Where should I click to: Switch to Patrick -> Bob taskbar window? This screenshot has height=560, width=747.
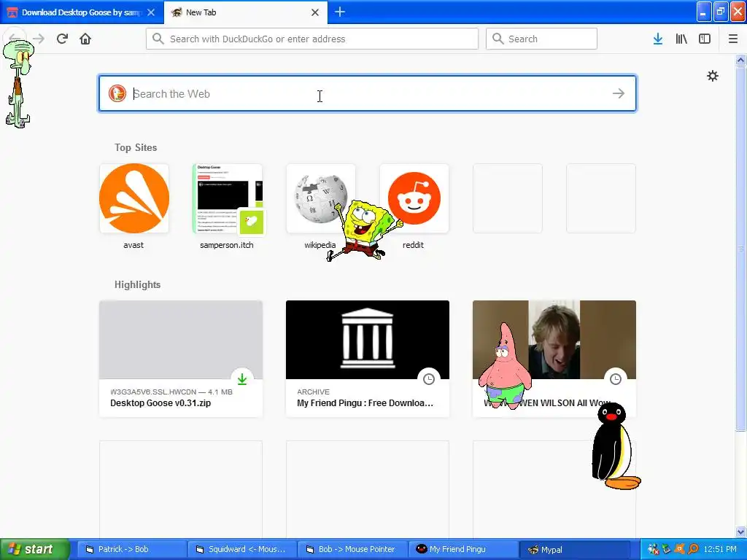(x=131, y=549)
